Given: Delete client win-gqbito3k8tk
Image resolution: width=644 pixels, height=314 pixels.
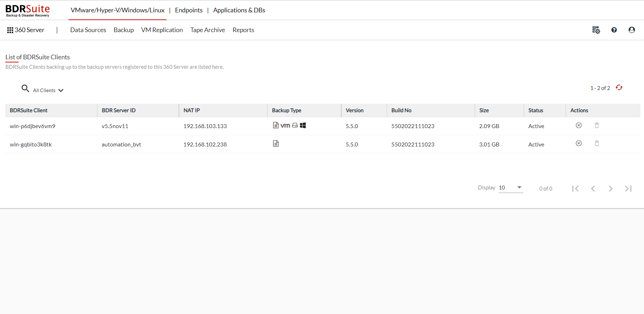Looking at the screenshot, I should [x=597, y=143].
